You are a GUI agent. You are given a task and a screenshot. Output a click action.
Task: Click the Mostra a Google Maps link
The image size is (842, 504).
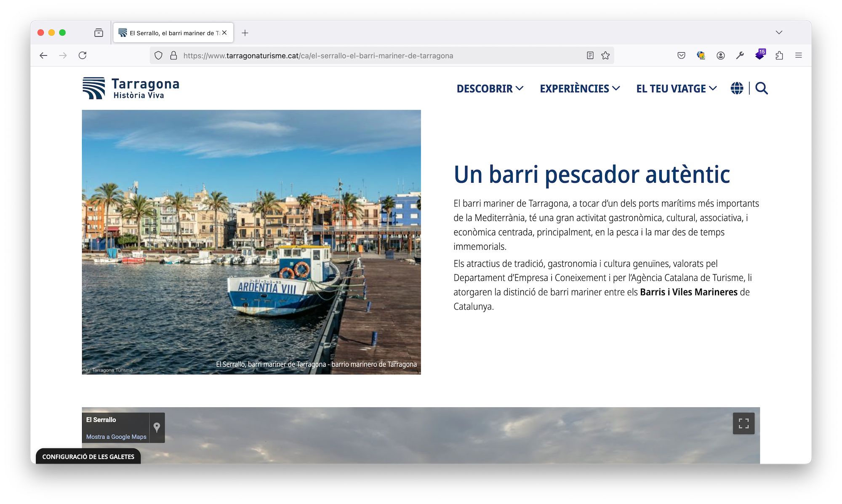116,437
